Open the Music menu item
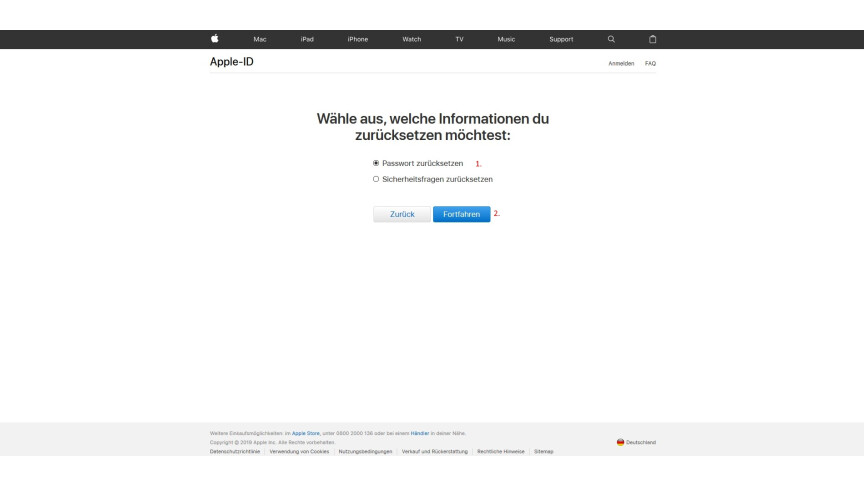Screen dimensions: 864x486 click(x=506, y=39)
